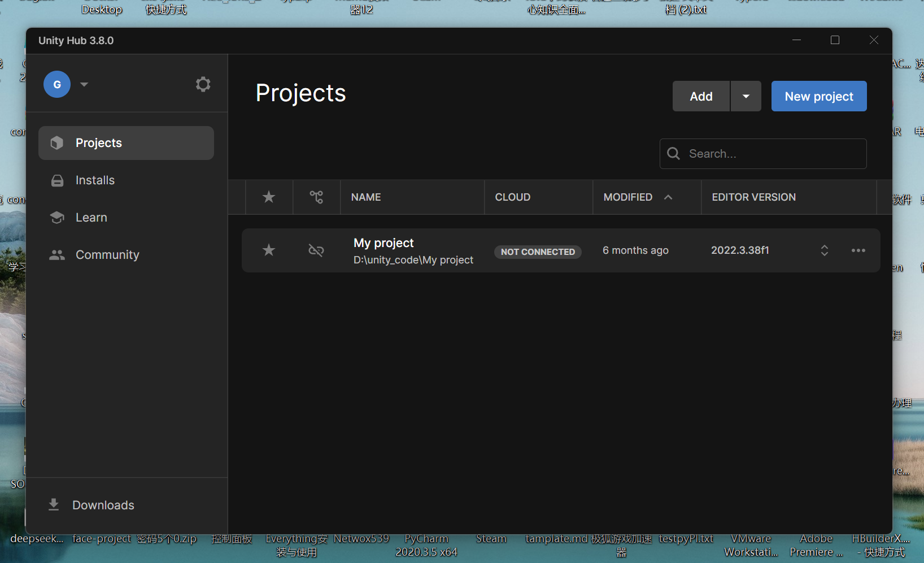Open the three-dot menu for My project
Image resolution: width=924 pixels, height=563 pixels.
858,250
